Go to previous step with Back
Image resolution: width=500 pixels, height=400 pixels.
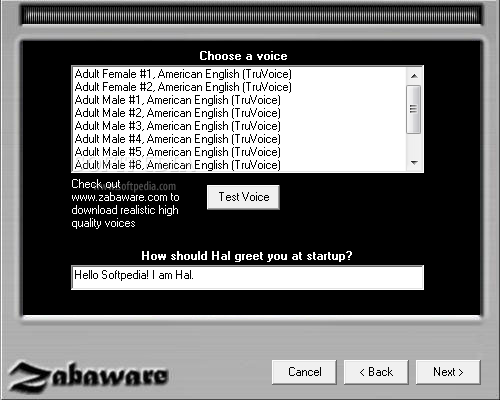[x=376, y=372]
